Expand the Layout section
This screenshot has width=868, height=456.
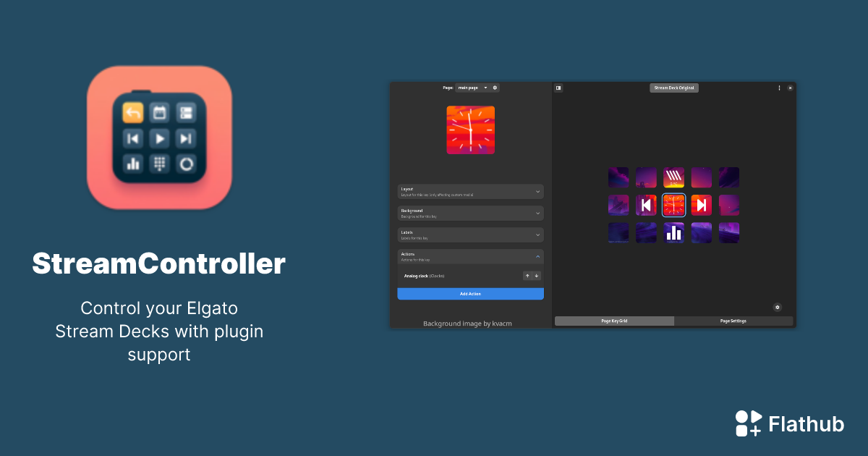click(470, 191)
